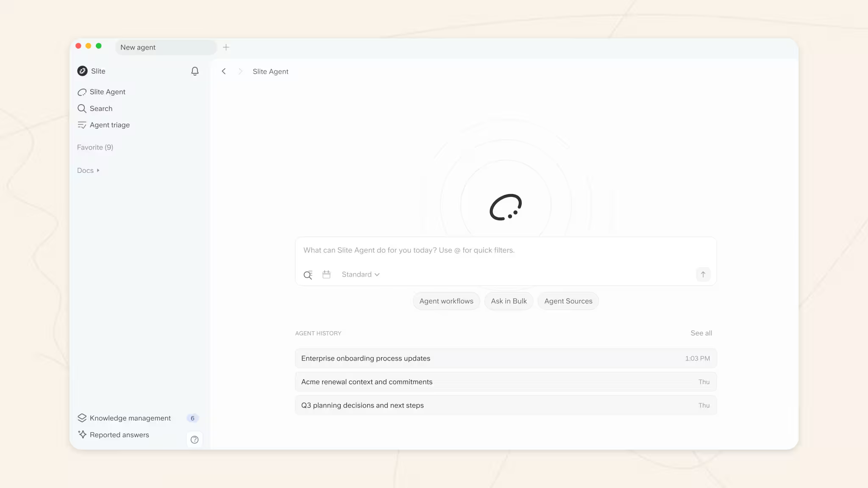Click the search filter icon in prompt box
Viewport: 868px width, 488px height.
(308, 274)
